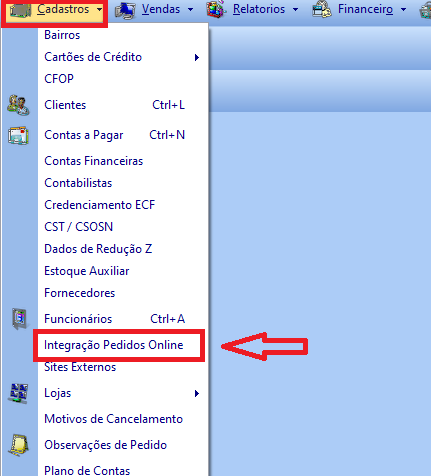Click the Contas a Pagar icon
Viewport: 431px width, 476px height.
pos(18,135)
